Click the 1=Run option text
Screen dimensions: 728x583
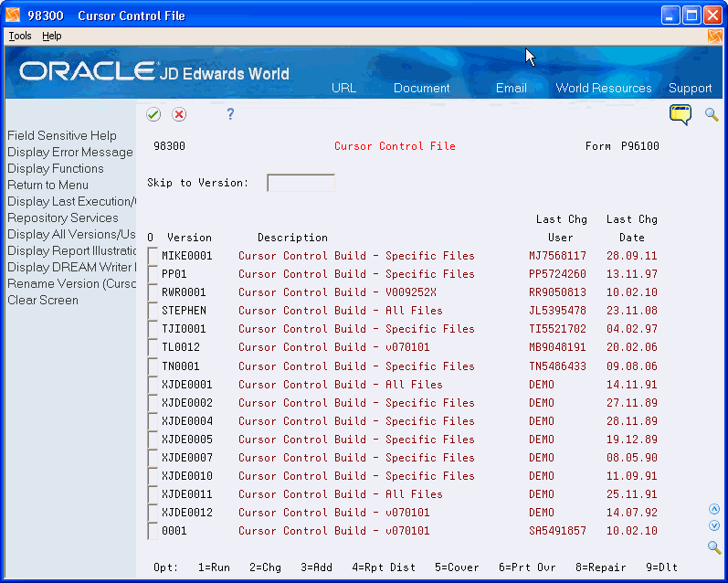[214, 567]
